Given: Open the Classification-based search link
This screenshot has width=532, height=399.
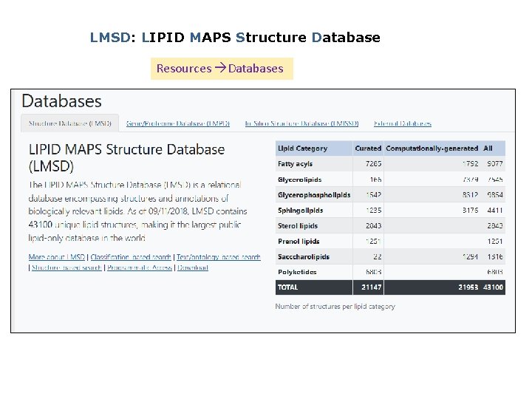Looking at the screenshot, I should (x=131, y=257).
